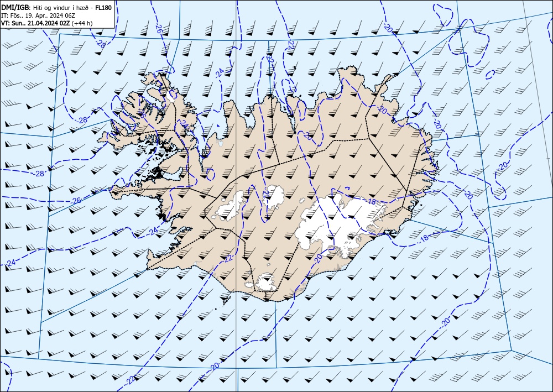The width and height of the screenshot is (553, 392).
Task: Click the "(+44 h)" forecast offset
Action: pos(82,23)
